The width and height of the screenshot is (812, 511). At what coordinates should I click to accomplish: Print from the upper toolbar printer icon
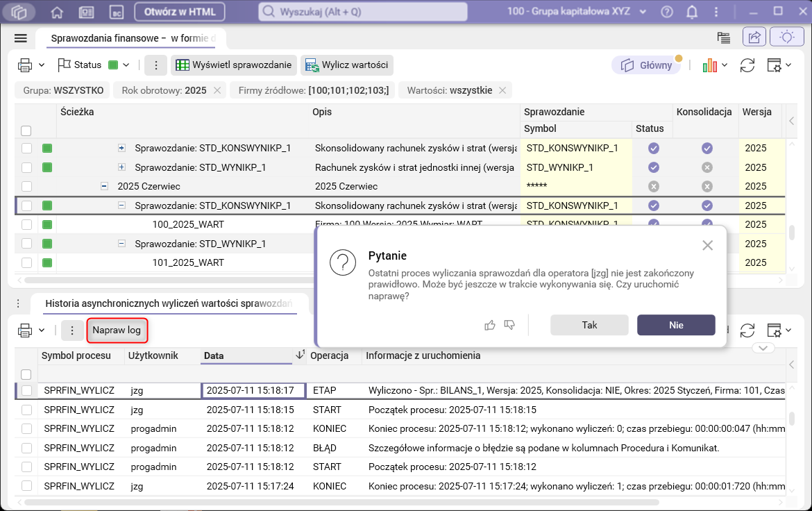click(25, 65)
